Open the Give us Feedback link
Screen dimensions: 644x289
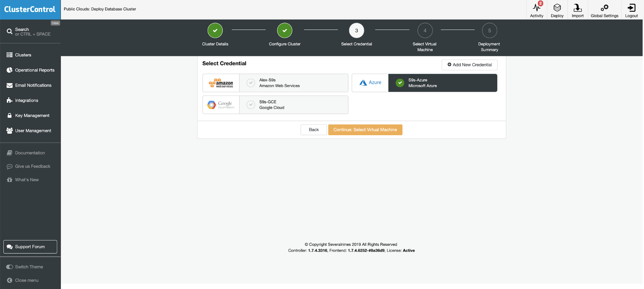pyautogui.click(x=33, y=166)
